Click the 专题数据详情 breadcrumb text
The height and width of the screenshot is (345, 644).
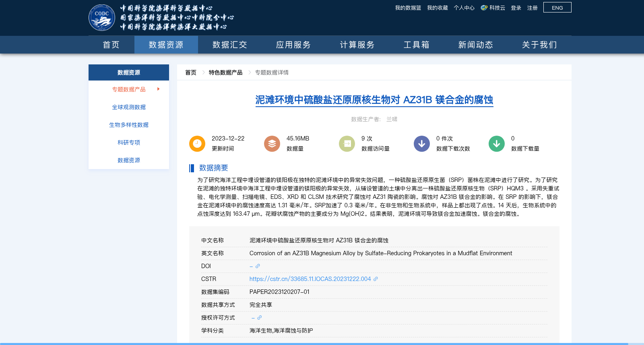pyautogui.click(x=272, y=72)
